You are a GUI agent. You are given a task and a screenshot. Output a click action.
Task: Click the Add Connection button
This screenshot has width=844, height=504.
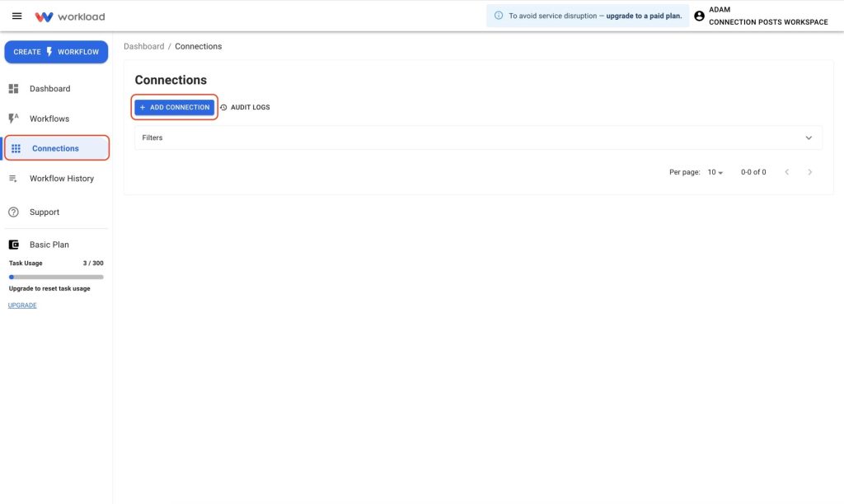click(175, 107)
